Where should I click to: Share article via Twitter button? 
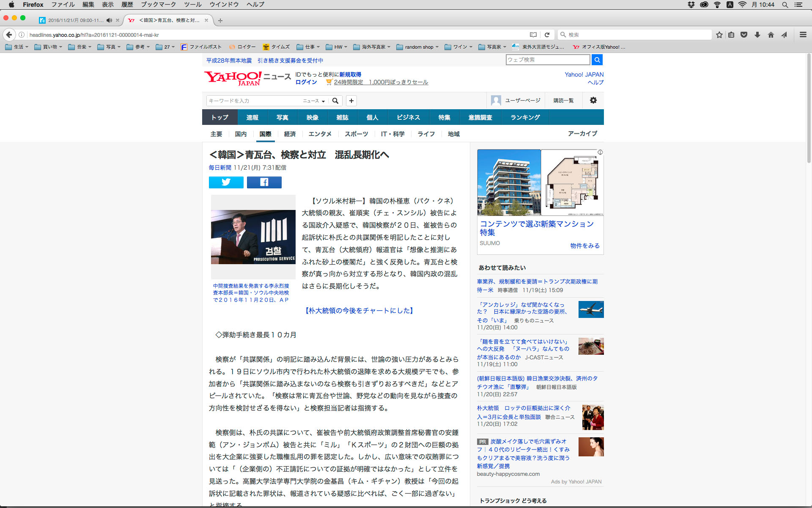click(x=226, y=182)
